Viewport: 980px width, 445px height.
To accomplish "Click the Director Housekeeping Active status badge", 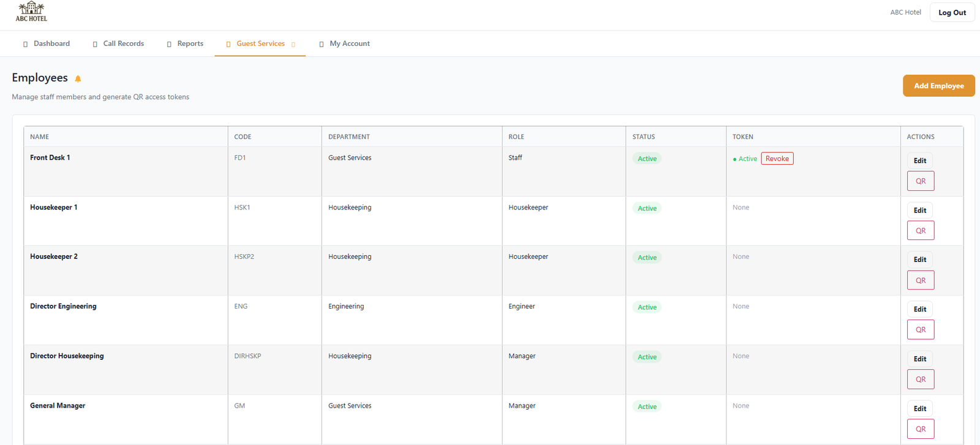I will pyautogui.click(x=647, y=357).
